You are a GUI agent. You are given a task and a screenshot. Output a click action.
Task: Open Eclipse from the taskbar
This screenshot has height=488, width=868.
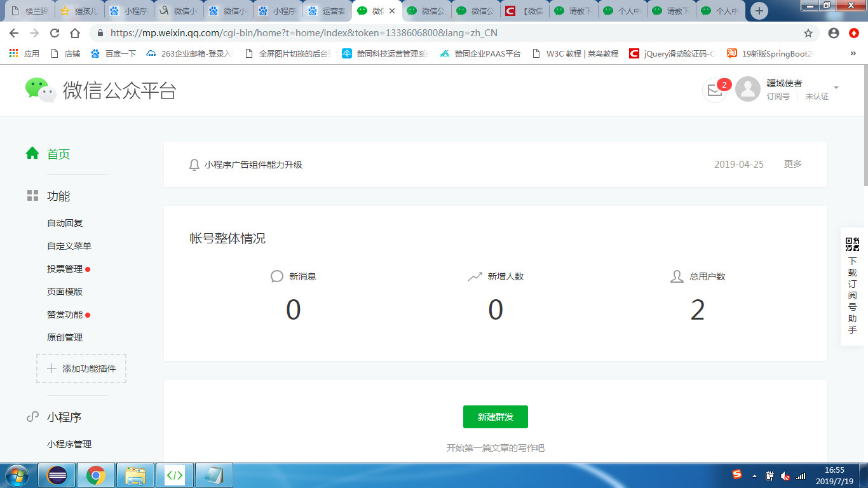[x=58, y=475]
